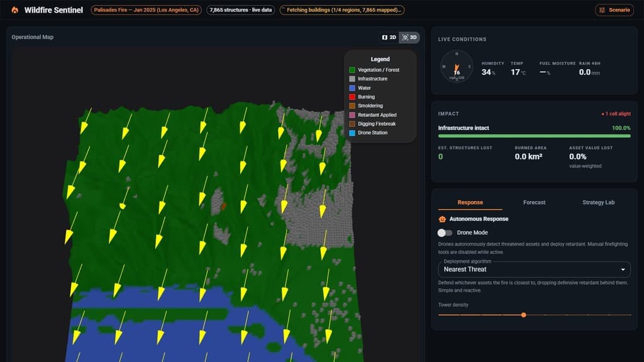
Task: Click the Est. Structures Lost value '0'
Action: (441, 156)
